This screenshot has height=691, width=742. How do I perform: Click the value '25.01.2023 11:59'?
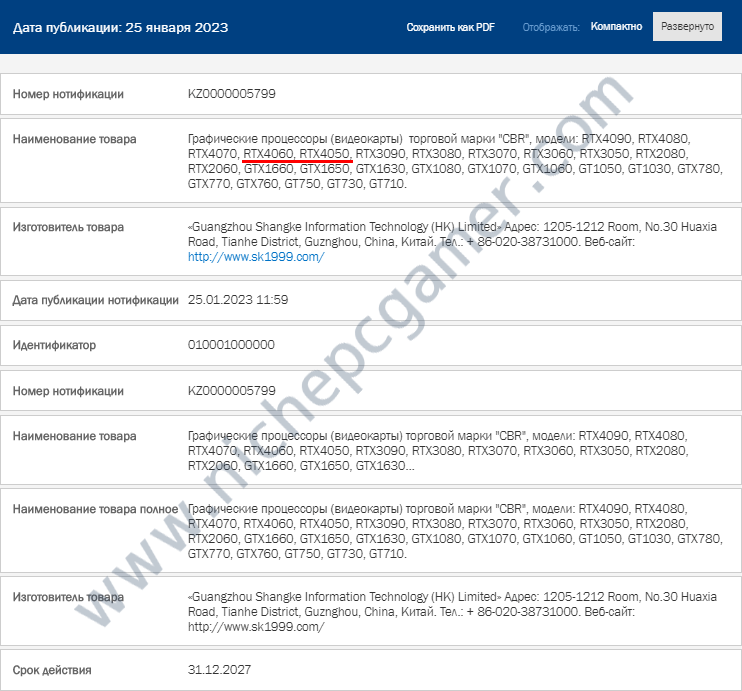click(x=238, y=300)
